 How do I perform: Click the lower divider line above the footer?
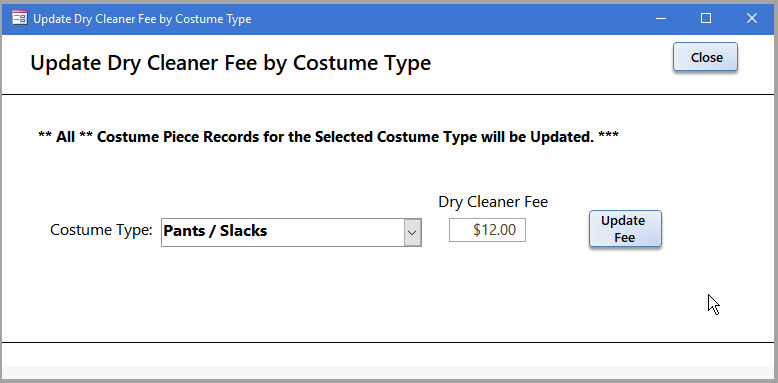(389, 342)
